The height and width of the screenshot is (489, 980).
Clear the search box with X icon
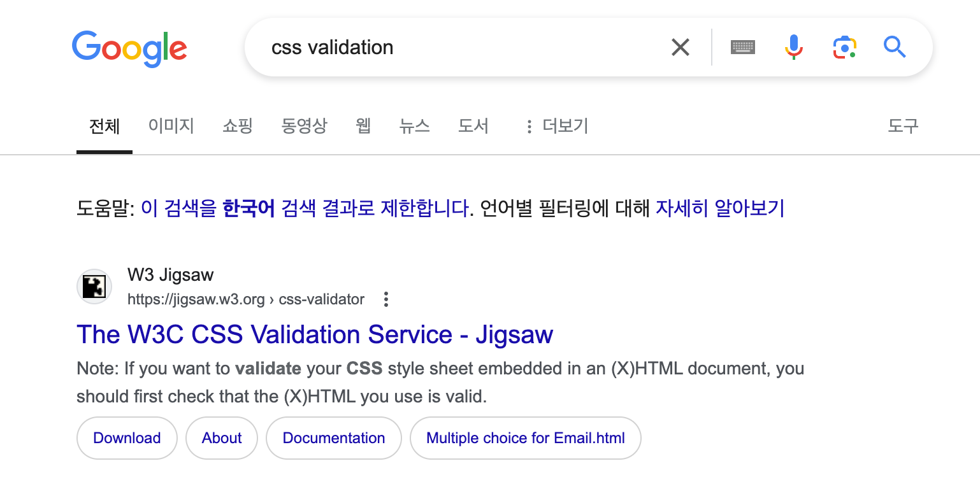pos(681,47)
